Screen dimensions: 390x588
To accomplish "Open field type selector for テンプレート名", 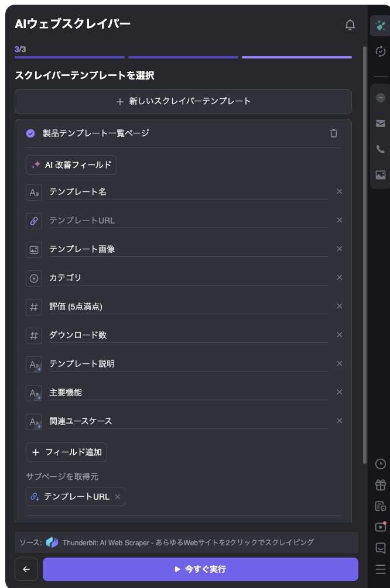I will tap(34, 192).
